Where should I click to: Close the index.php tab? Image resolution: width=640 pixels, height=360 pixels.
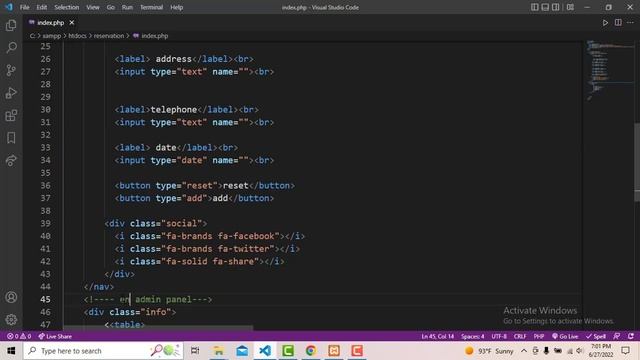click(72, 22)
